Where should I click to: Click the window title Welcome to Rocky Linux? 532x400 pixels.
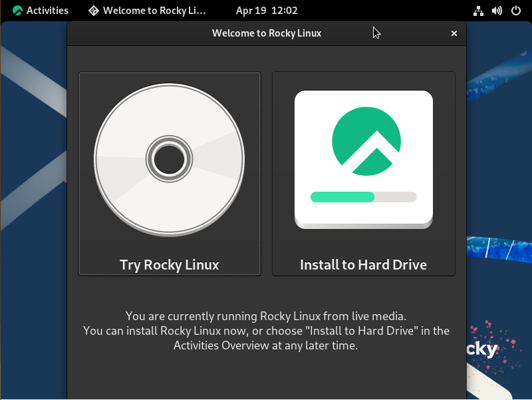coord(267,33)
